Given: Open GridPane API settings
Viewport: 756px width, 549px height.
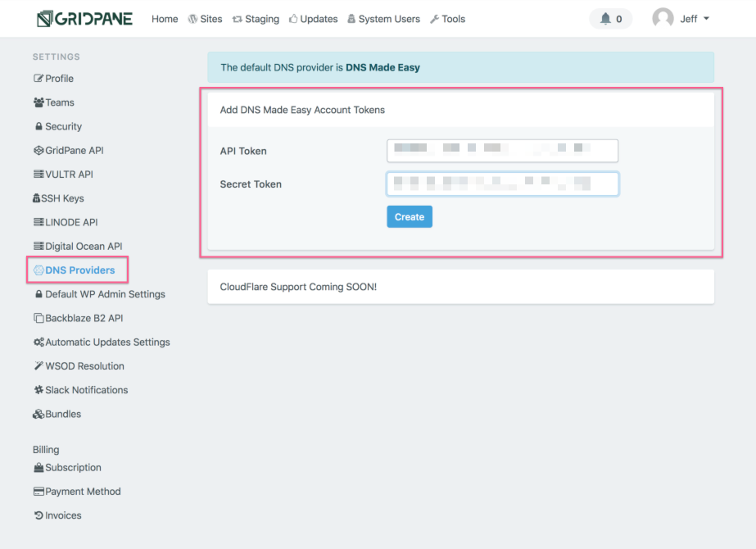Looking at the screenshot, I should (x=75, y=150).
